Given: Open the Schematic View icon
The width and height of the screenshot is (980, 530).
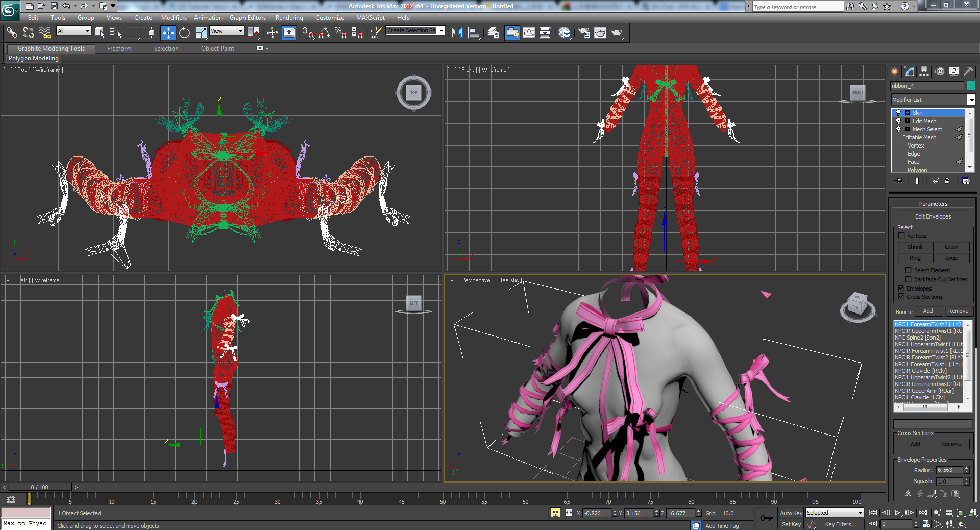Looking at the screenshot, I should point(545,33).
